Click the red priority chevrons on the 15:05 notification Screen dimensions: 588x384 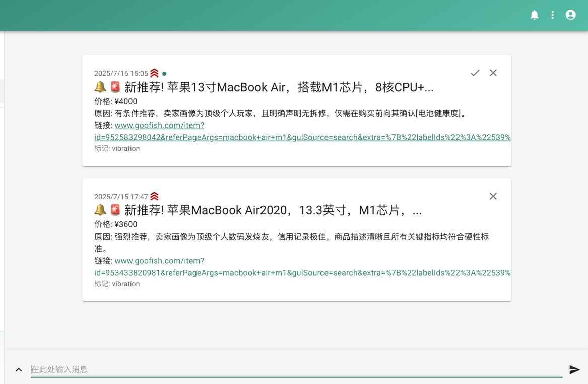(x=154, y=72)
